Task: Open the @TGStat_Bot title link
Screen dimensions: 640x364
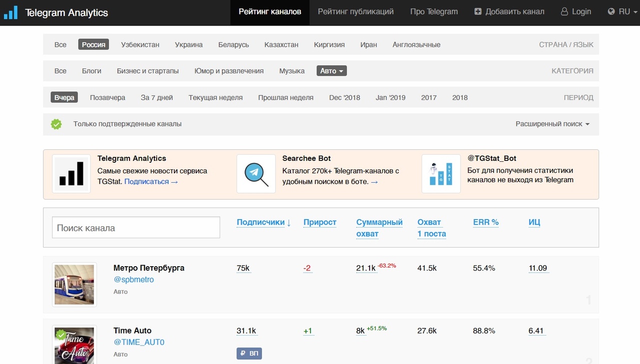Action: pos(492,158)
